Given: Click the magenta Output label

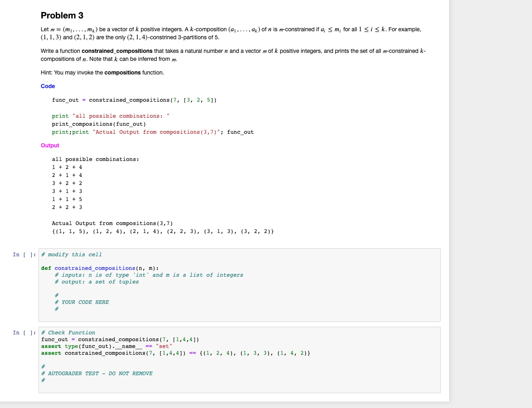Looking at the screenshot, I should coord(50,145).
